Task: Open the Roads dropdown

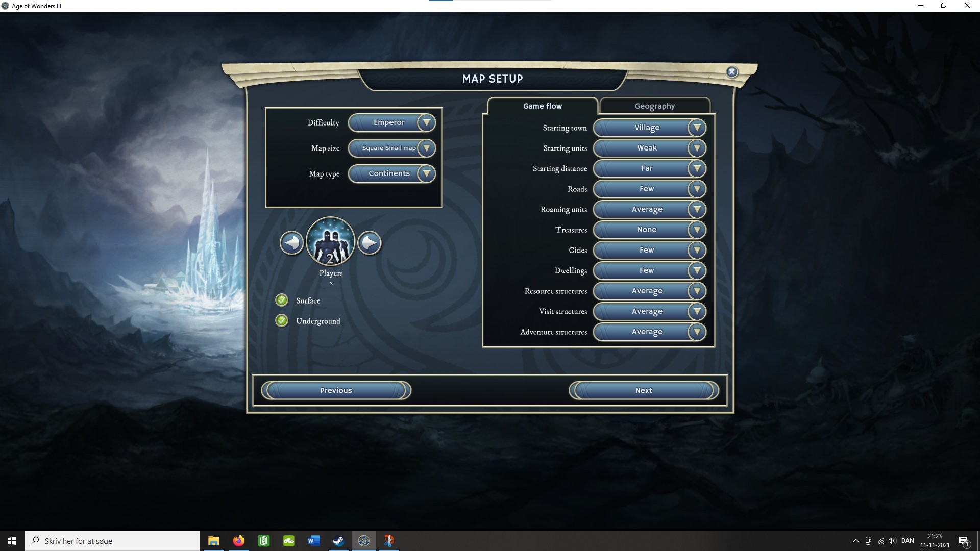Action: coord(650,189)
